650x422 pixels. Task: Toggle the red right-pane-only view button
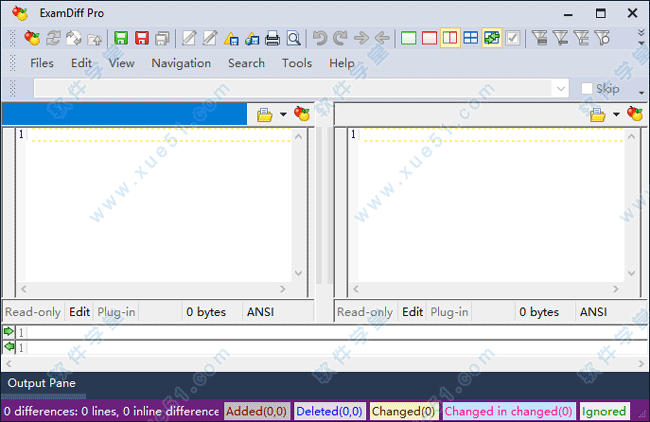coord(429,38)
